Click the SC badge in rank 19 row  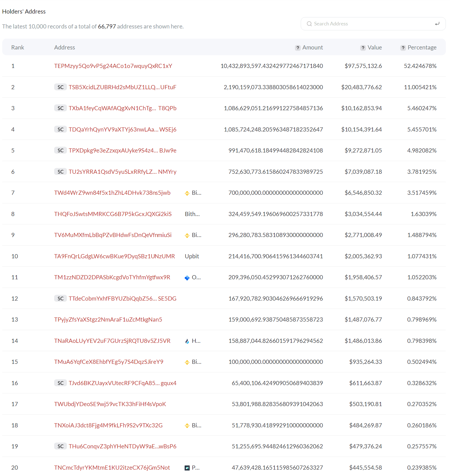[x=61, y=446]
